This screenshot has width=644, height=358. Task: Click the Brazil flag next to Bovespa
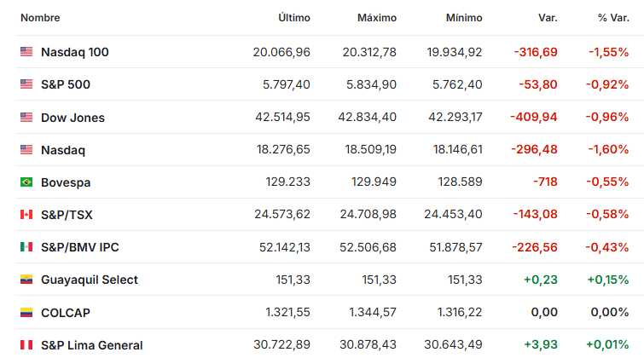click(x=26, y=182)
